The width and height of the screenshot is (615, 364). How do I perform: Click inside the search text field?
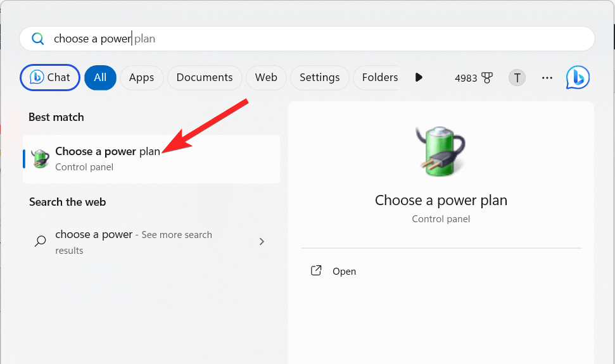pos(317,39)
